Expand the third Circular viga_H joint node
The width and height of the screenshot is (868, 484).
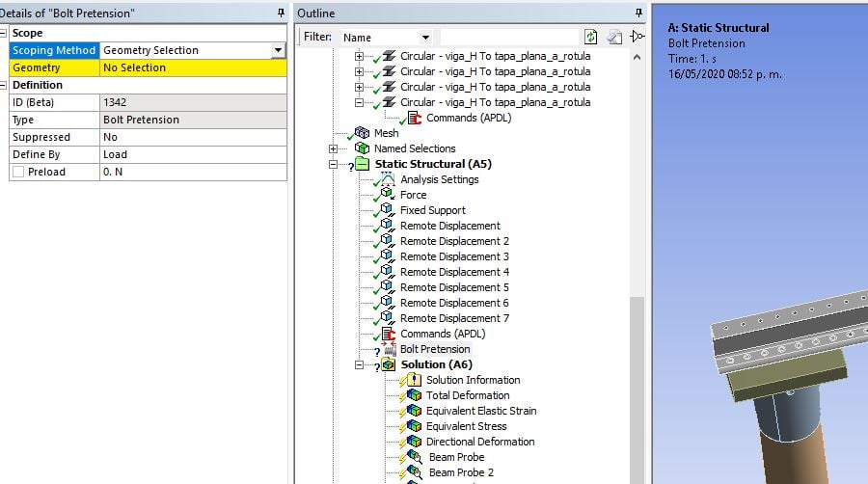360,87
